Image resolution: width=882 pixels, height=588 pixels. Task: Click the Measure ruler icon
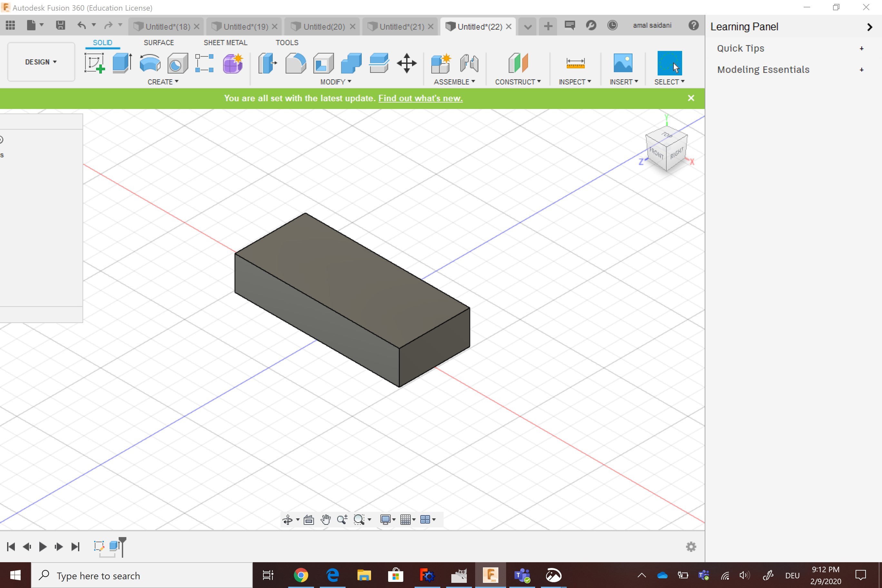pos(575,63)
